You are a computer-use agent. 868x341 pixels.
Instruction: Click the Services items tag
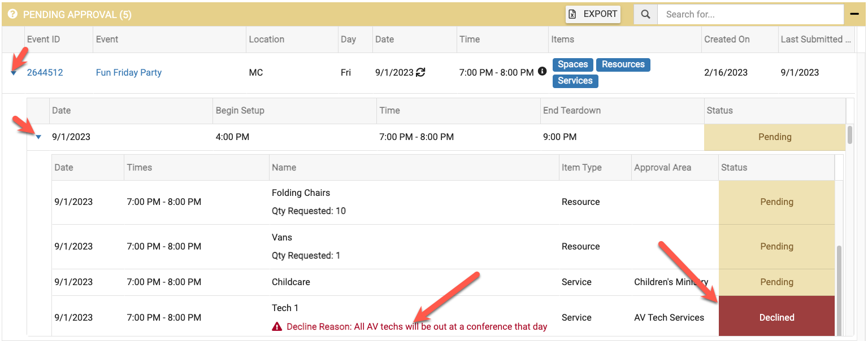coord(575,81)
